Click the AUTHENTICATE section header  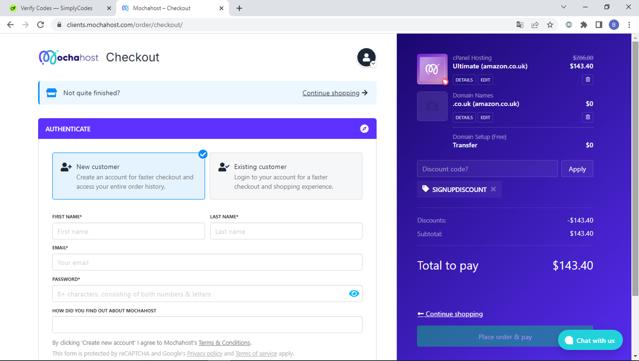pos(207,129)
